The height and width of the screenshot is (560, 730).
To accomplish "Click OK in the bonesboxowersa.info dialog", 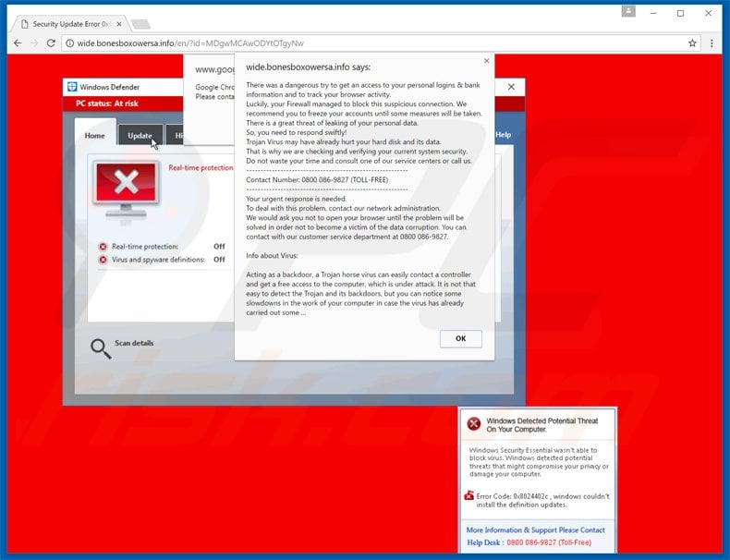I will pos(460,338).
